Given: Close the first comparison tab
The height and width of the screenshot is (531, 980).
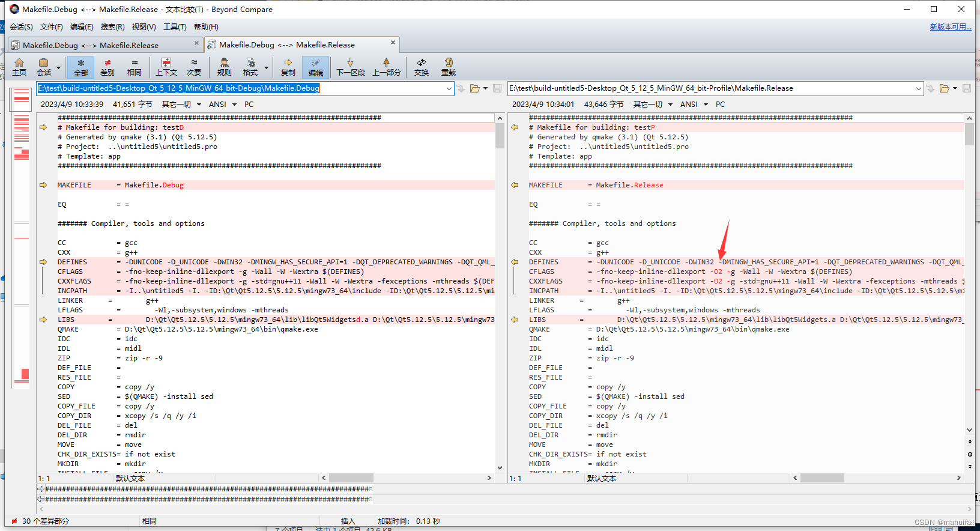Looking at the screenshot, I should (196, 43).
